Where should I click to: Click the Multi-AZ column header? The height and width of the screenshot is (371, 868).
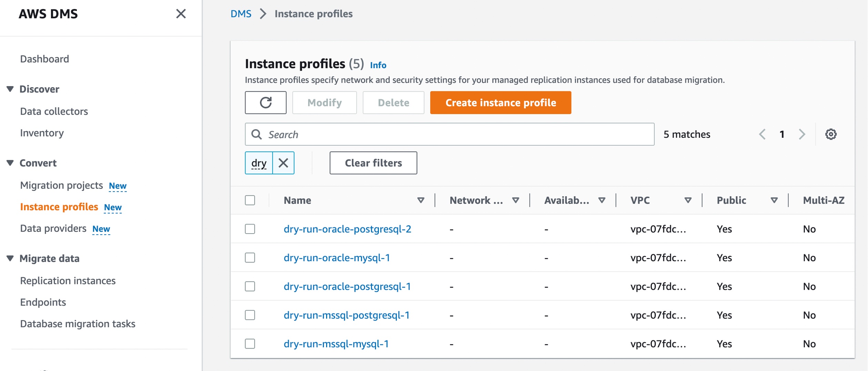pyautogui.click(x=824, y=200)
